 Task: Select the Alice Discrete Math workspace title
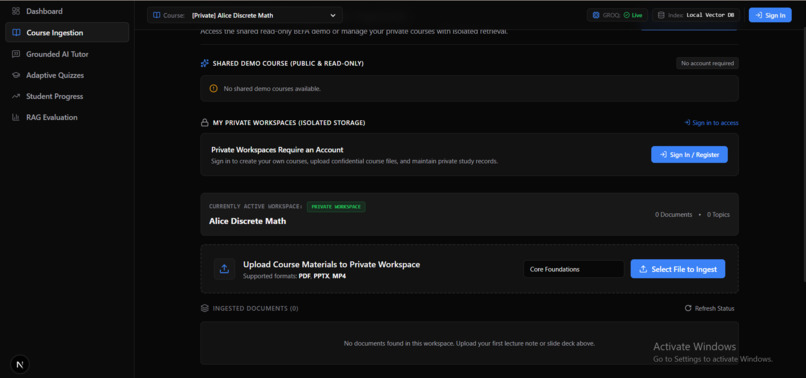click(x=247, y=221)
